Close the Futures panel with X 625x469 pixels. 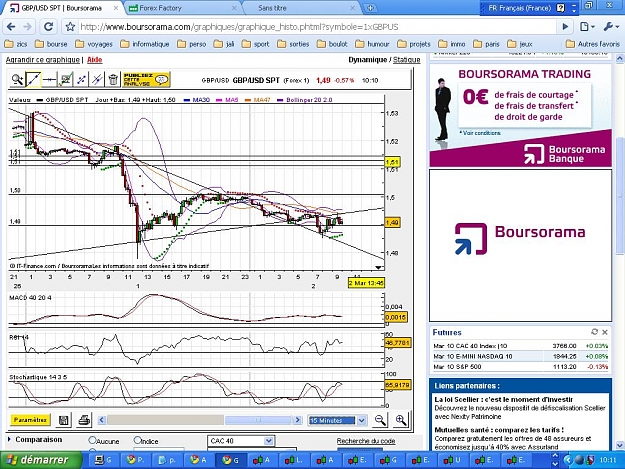(x=605, y=332)
